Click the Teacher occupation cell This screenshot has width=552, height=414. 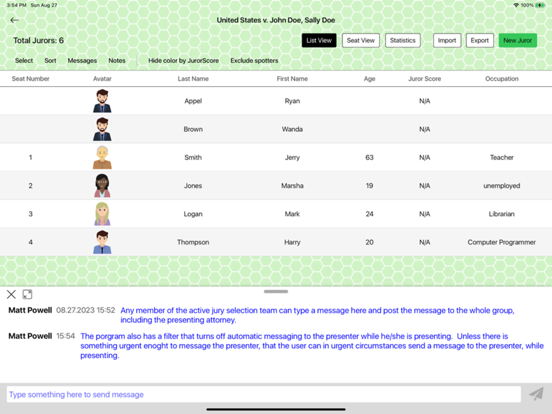[502, 157]
